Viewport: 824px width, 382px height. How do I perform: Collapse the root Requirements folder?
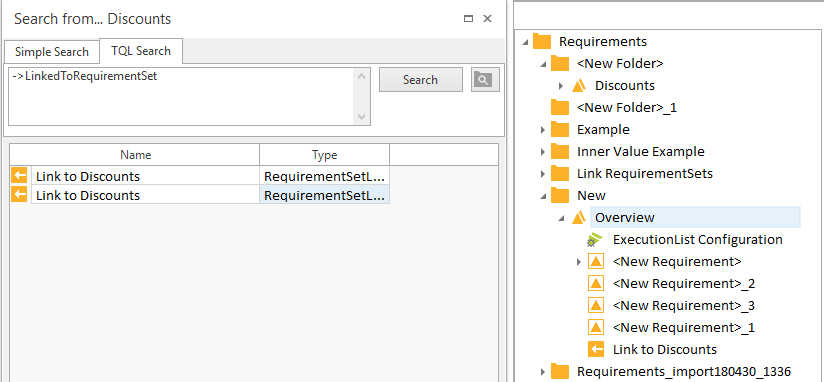525,42
